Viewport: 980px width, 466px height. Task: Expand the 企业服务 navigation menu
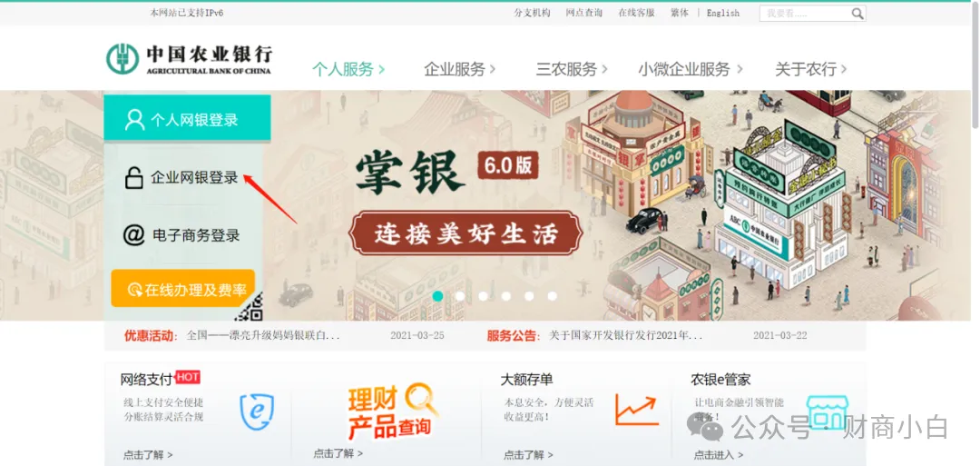[459, 69]
